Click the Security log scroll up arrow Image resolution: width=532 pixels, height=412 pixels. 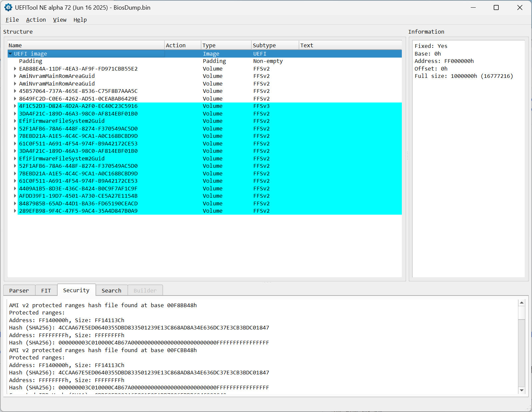tap(522, 303)
